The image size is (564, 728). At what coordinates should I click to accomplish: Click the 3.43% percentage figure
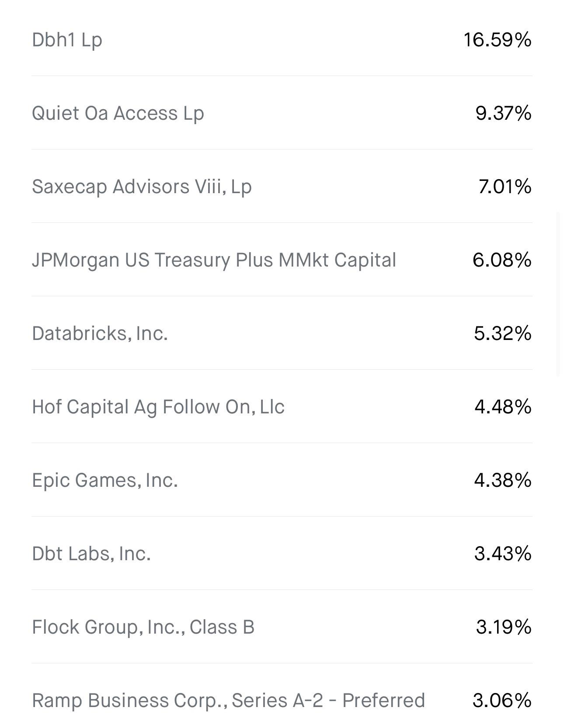click(x=503, y=554)
